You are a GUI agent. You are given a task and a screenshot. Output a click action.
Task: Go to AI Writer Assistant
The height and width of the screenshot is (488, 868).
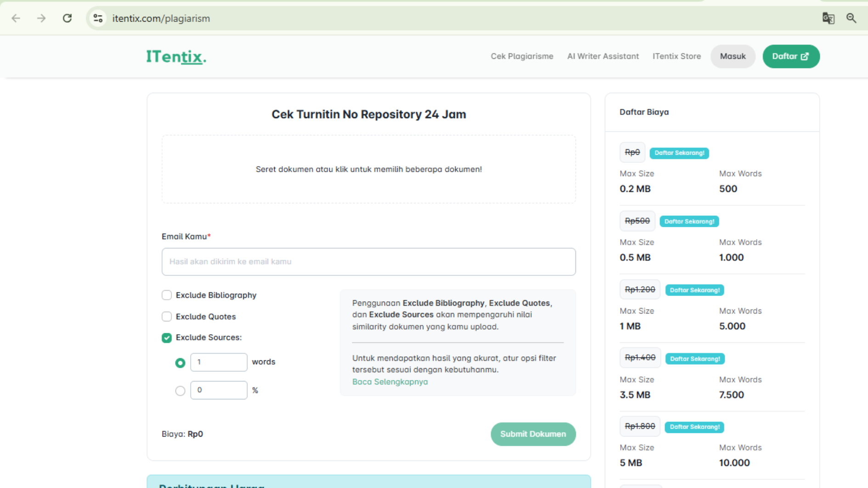click(x=603, y=56)
